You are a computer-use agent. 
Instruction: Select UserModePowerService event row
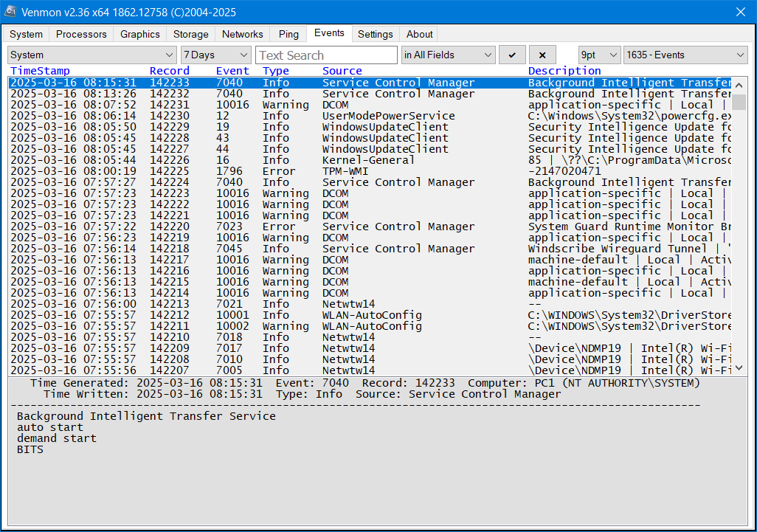point(370,116)
